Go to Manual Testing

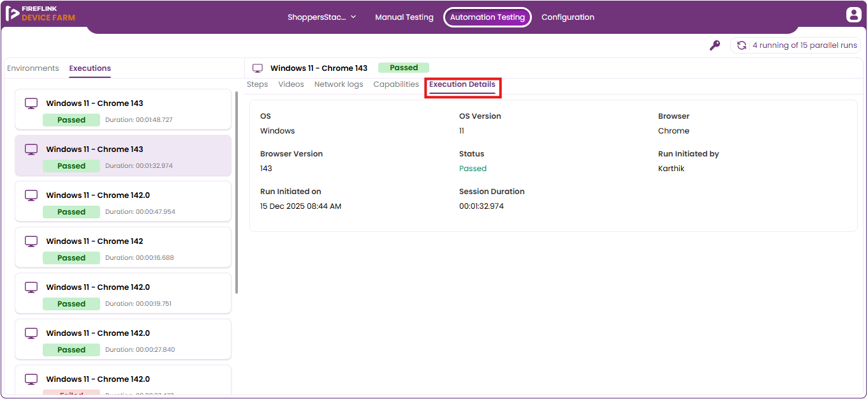(404, 17)
